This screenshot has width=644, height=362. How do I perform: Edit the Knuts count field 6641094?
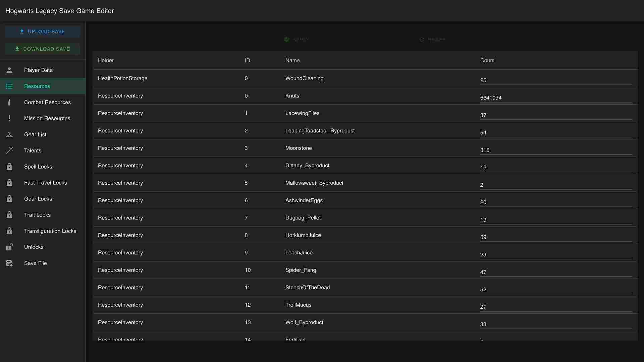coord(556,98)
